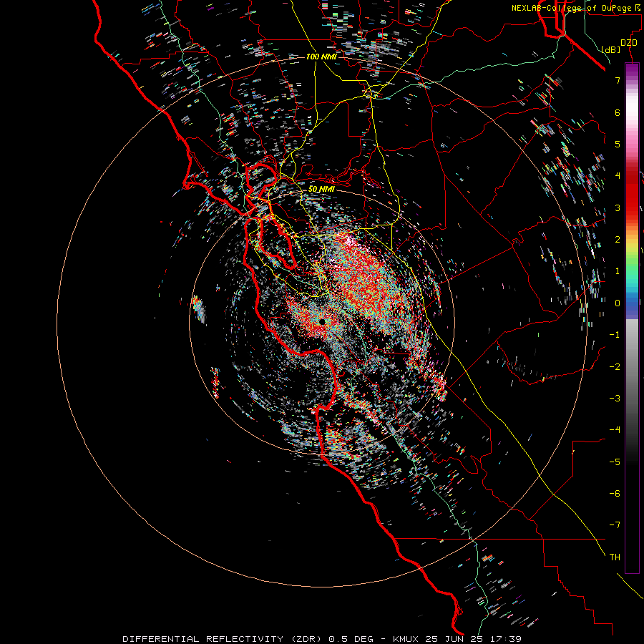Click the -2 value on color scale
This screenshot has height=644, width=644.
[x=615, y=367]
